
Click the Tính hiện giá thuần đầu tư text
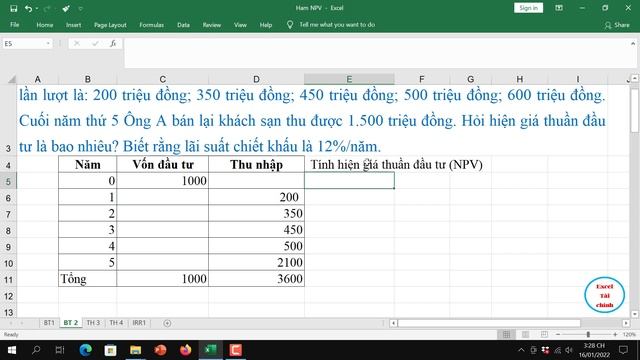tap(396, 164)
